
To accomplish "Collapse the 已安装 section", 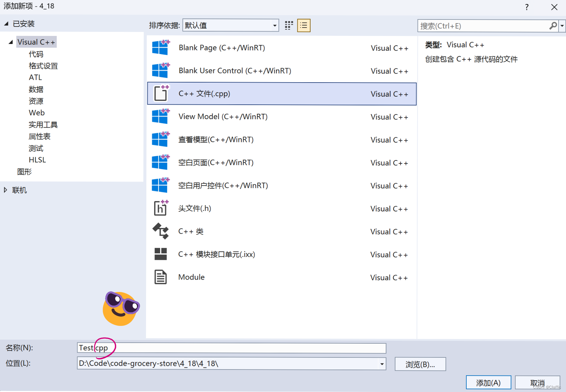I will coord(6,23).
